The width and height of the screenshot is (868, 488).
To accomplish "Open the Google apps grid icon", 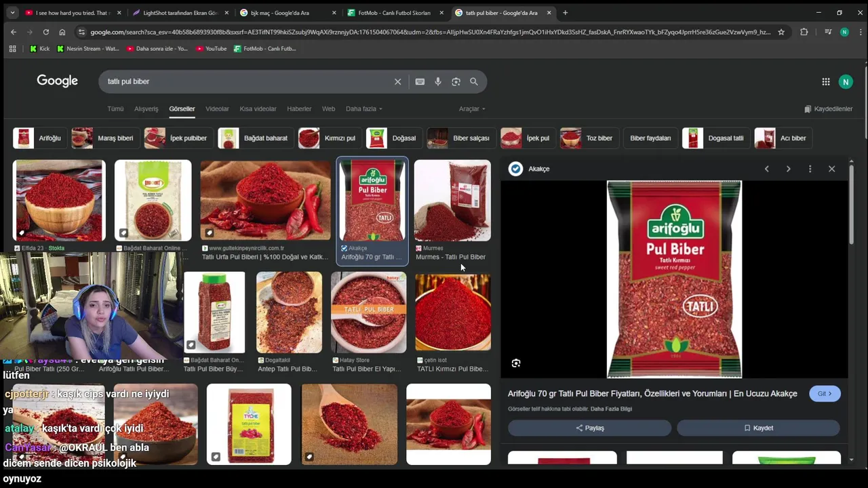I will 826,81.
